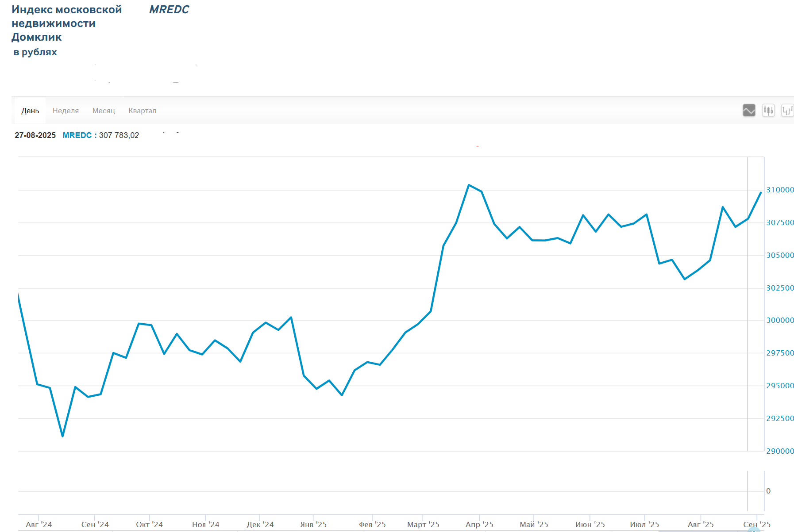The image size is (794, 532).
Task: Click the Дек '24 time label
Action: click(260, 524)
